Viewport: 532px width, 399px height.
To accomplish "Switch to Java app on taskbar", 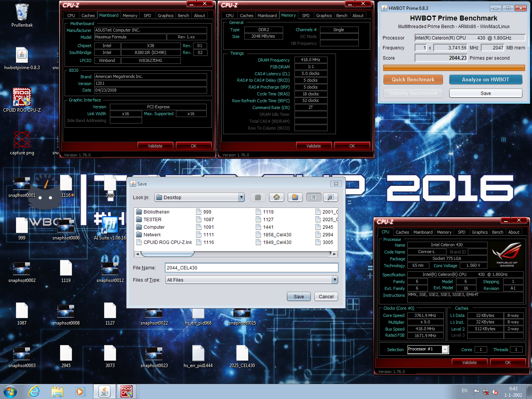I will coord(104,391).
